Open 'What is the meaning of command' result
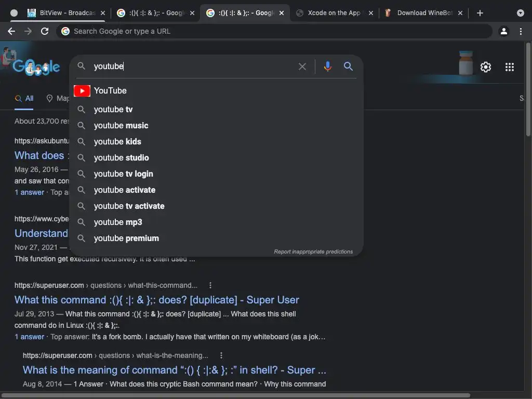This screenshot has height=399, width=532. tap(175, 370)
